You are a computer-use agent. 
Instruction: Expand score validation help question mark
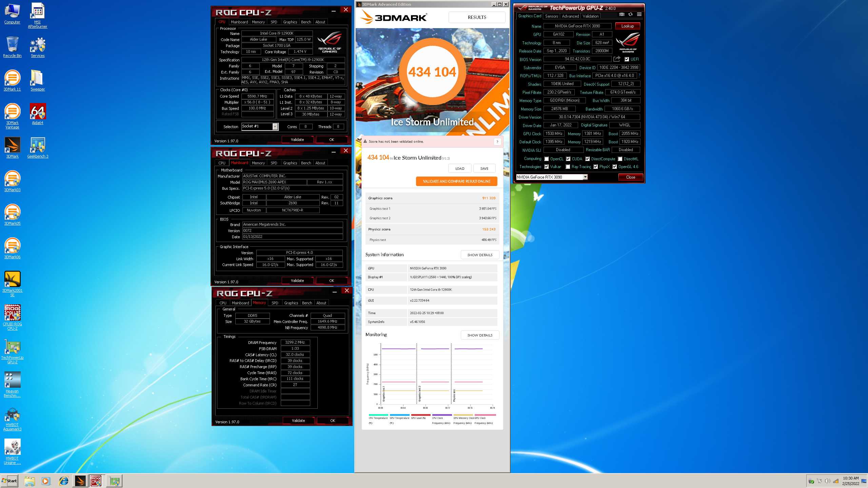tap(497, 142)
